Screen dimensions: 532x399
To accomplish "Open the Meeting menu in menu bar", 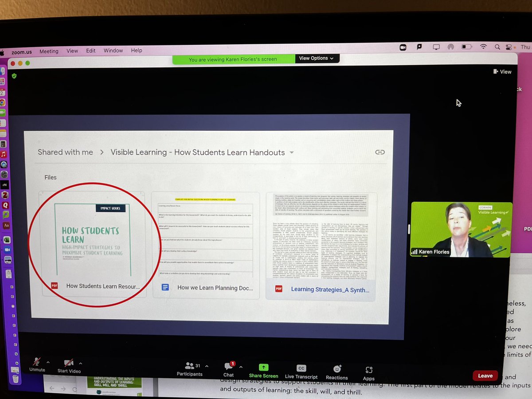I will 49,51.
